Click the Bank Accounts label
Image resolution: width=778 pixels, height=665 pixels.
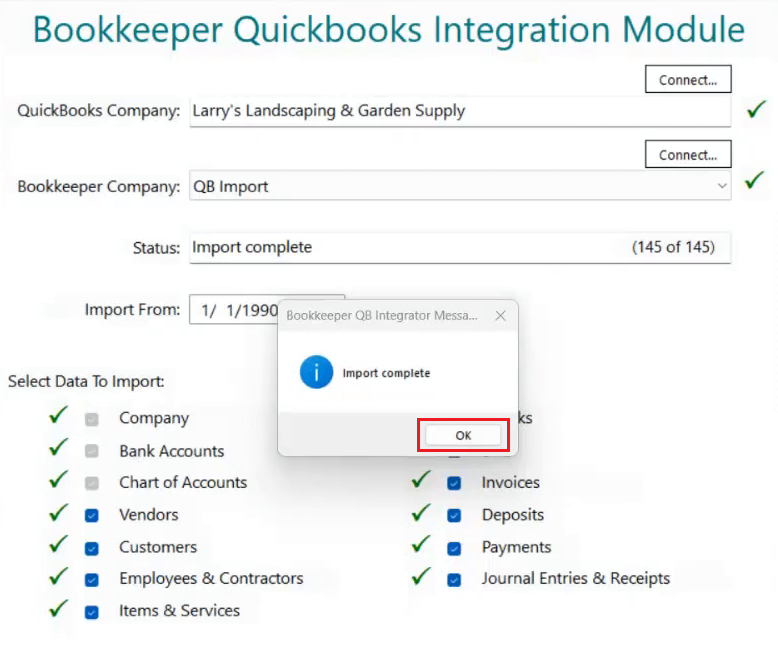[x=172, y=451]
